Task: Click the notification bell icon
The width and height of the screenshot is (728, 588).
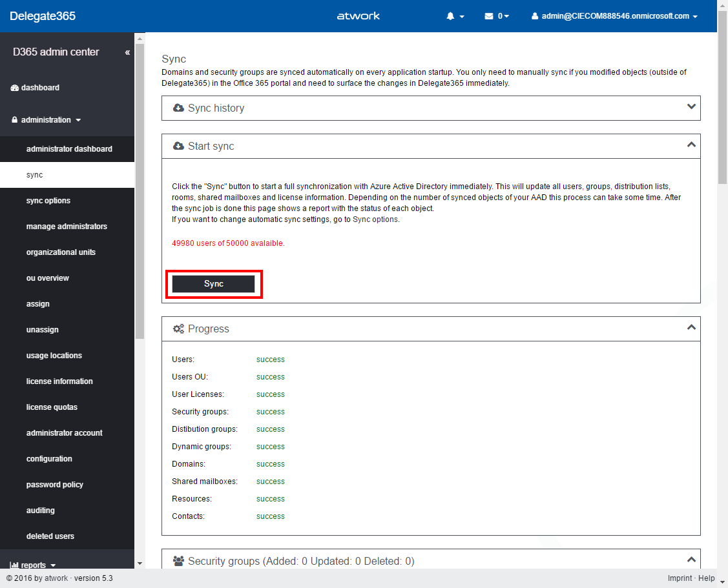Action: coord(451,16)
